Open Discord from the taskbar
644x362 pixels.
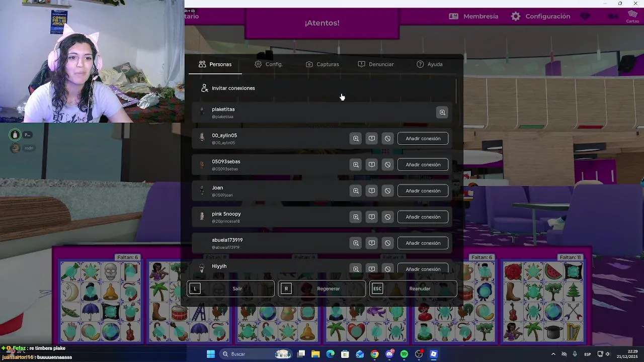tap(389, 354)
